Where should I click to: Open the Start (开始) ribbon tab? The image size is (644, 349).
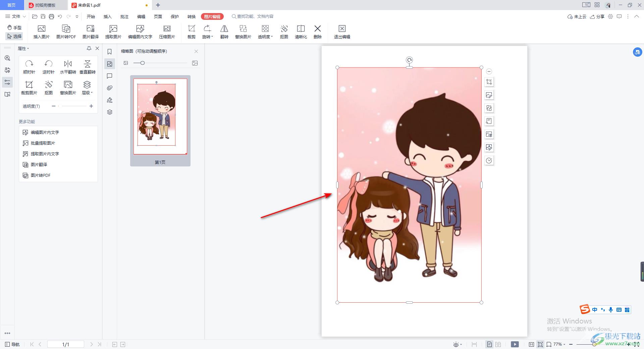(x=91, y=16)
